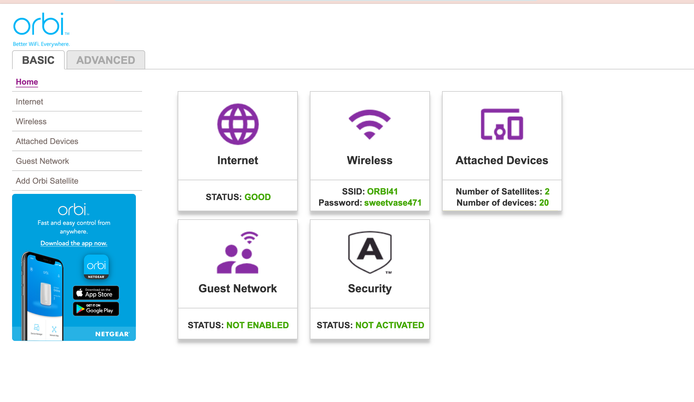Select the Attached Devices icon on dashboard

click(501, 125)
